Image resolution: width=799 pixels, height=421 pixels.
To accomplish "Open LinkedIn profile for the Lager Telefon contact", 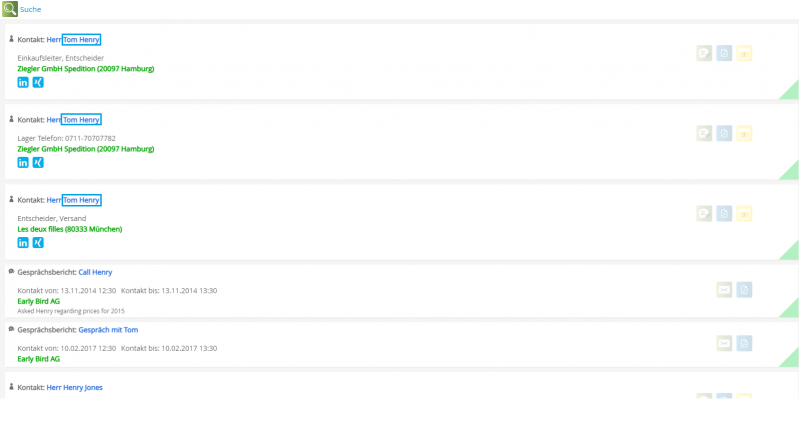I will 23,162.
